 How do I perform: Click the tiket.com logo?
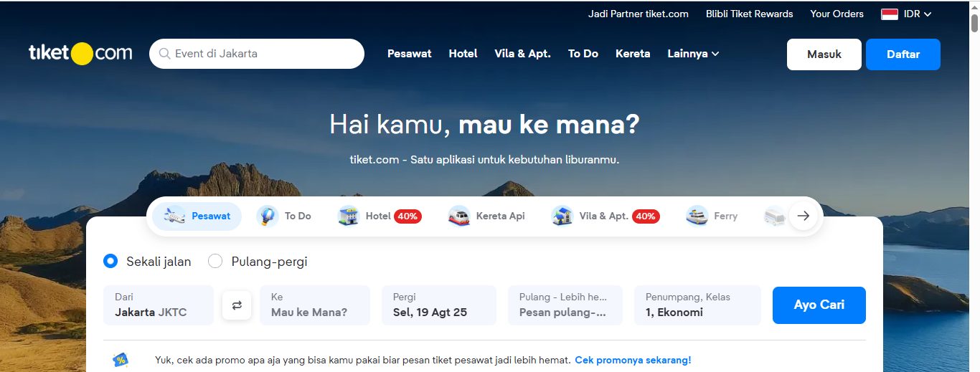[x=80, y=53]
